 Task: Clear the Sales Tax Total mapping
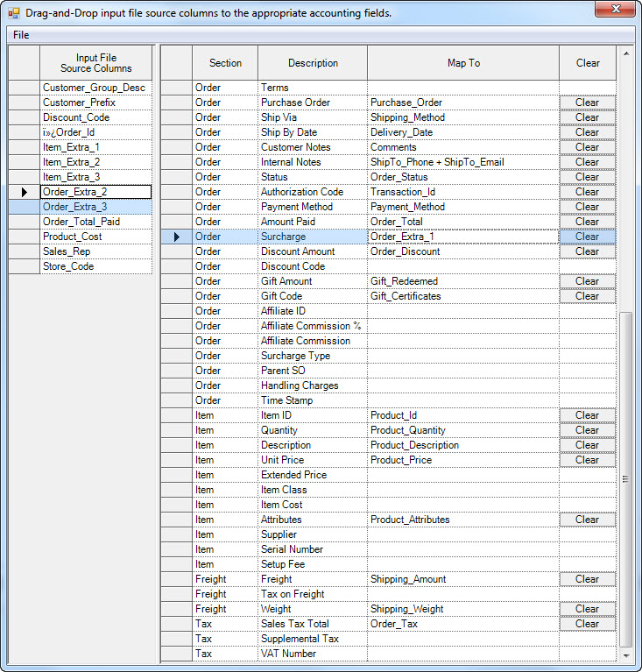587,624
